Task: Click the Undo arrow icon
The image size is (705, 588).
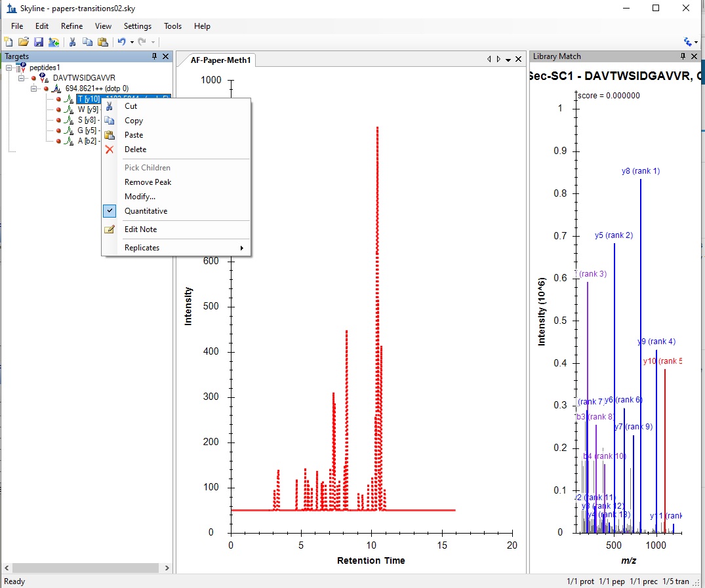Action: point(121,42)
